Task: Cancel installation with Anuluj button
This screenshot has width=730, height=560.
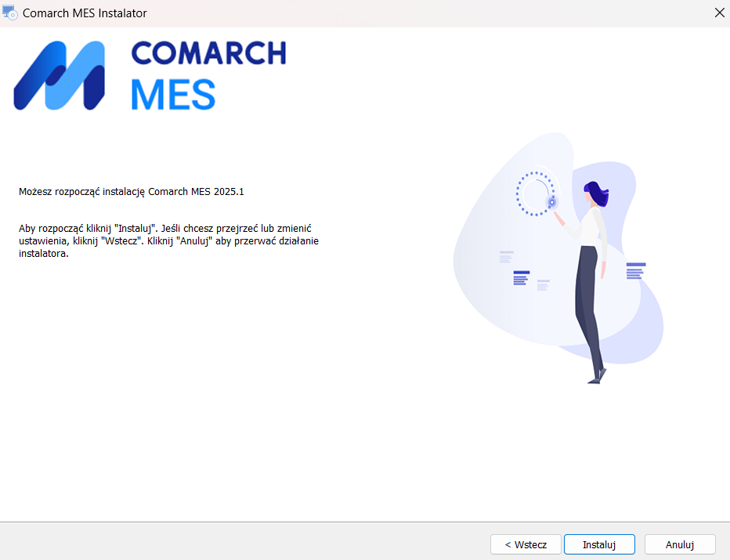Action: pyautogui.click(x=680, y=544)
